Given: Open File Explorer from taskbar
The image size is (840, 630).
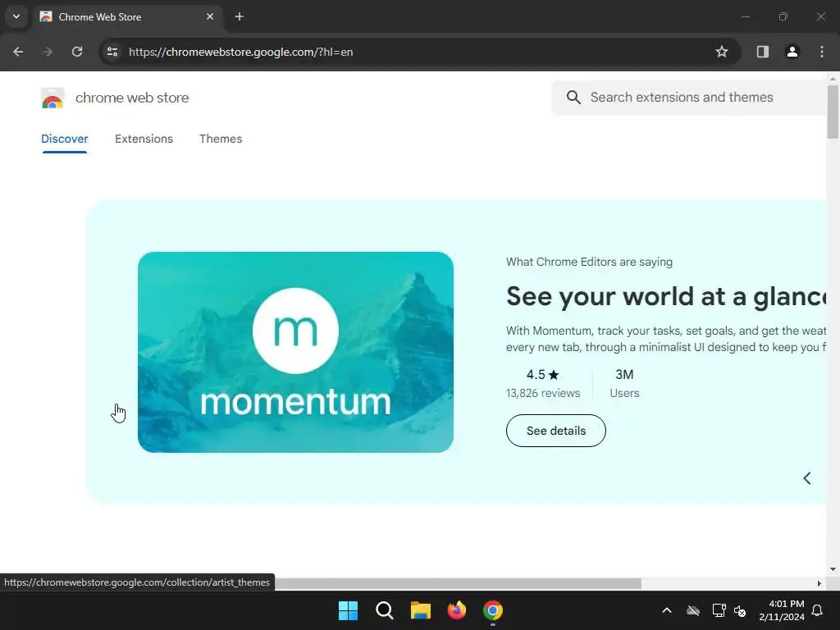Looking at the screenshot, I should [421, 610].
